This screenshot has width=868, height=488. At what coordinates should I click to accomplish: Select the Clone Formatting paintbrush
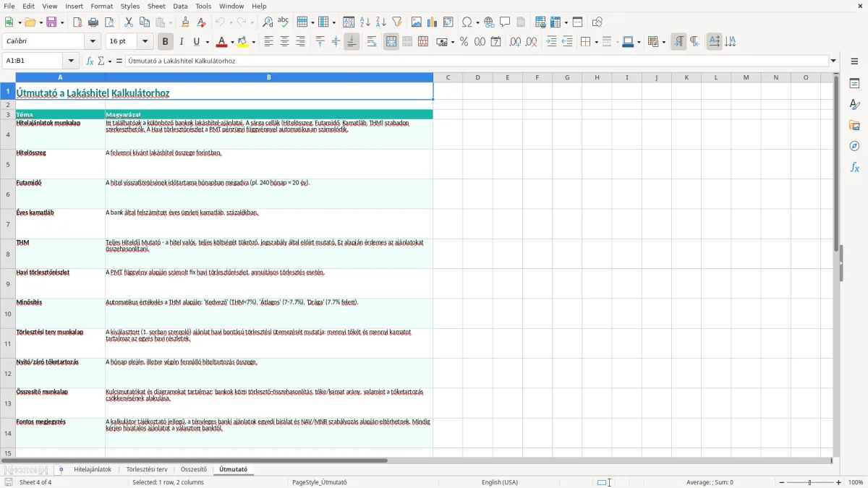tap(186, 22)
